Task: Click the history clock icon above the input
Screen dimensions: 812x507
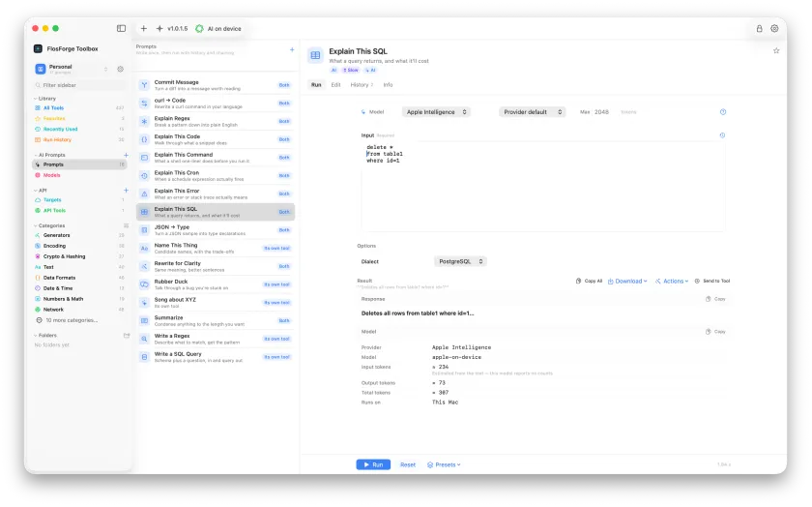Action: click(x=722, y=135)
